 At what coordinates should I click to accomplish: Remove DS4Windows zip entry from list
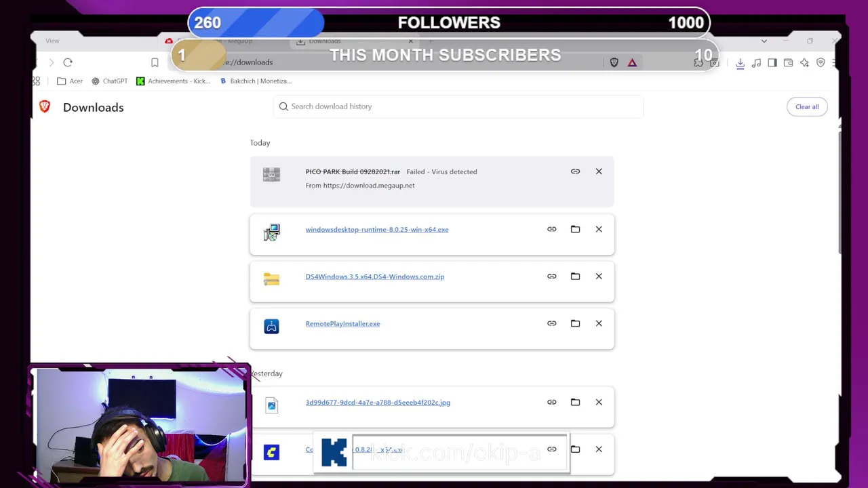click(x=599, y=276)
